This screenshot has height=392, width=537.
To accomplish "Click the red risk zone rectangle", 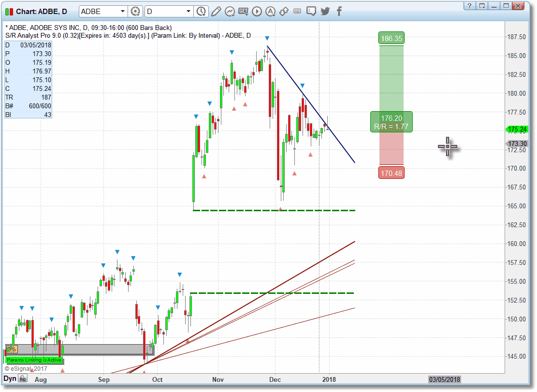I will [392, 148].
